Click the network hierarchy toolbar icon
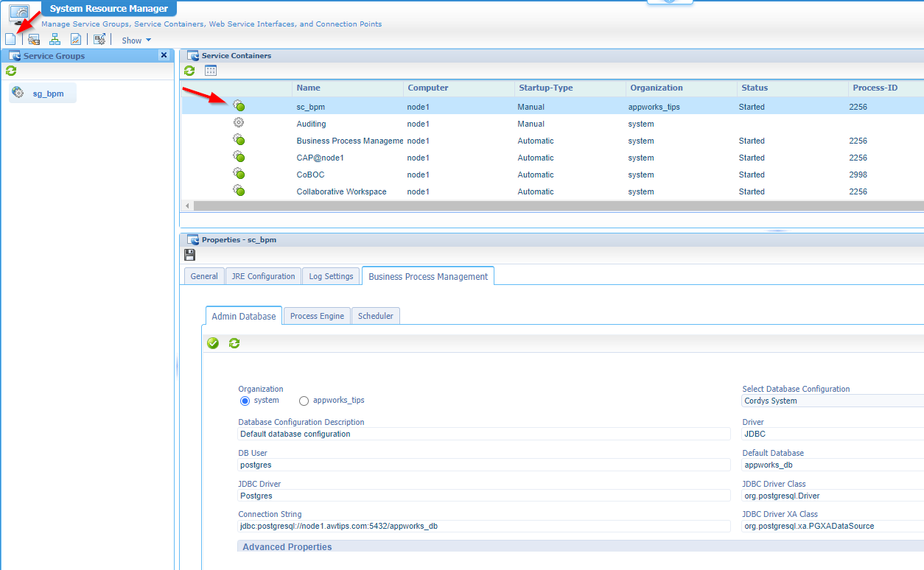 55,40
